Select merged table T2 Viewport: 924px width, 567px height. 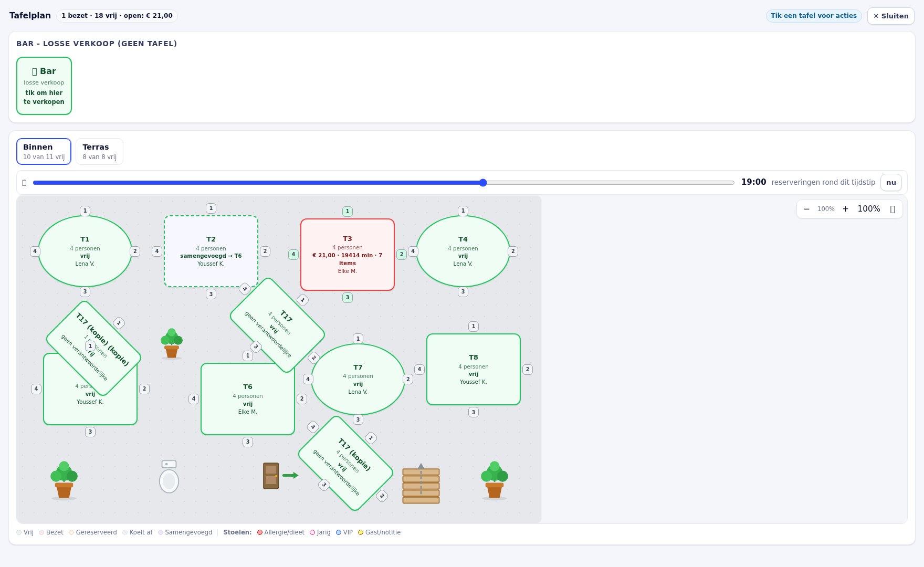click(211, 251)
